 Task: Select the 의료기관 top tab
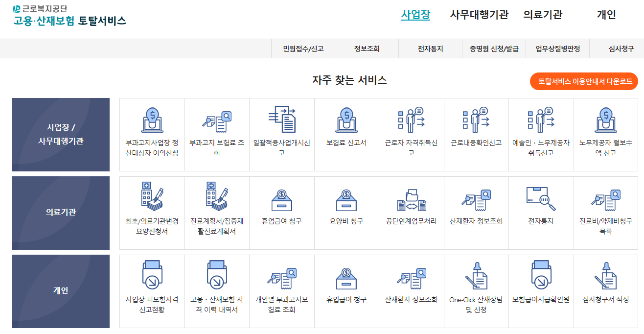pyautogui.click(x=543, y=15)
